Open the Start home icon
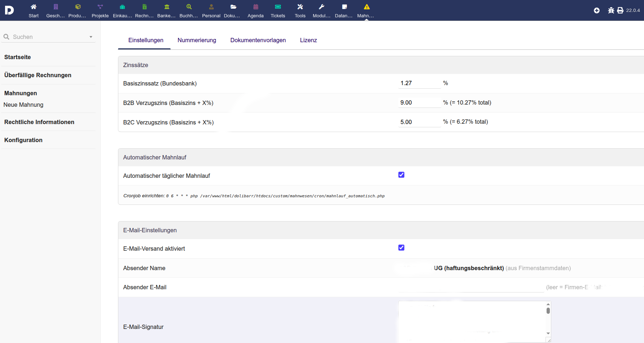This screenshot has height=343, width=644. (34, 7)
